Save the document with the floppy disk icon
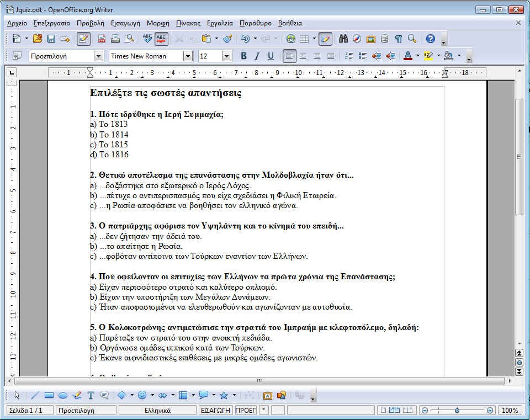 pyautogui.click(x=51, y=39)
